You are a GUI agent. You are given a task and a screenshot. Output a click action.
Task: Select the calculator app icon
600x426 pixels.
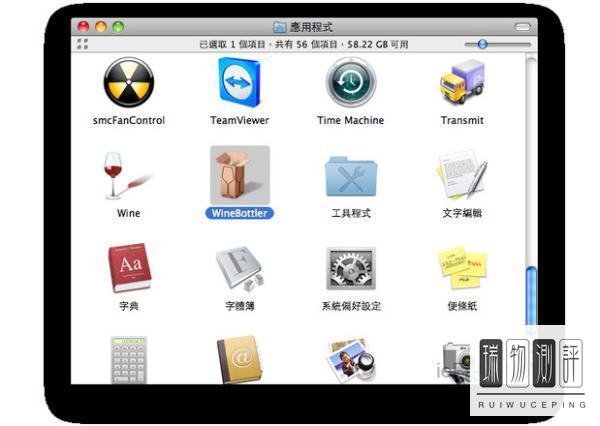pos(128,359)
